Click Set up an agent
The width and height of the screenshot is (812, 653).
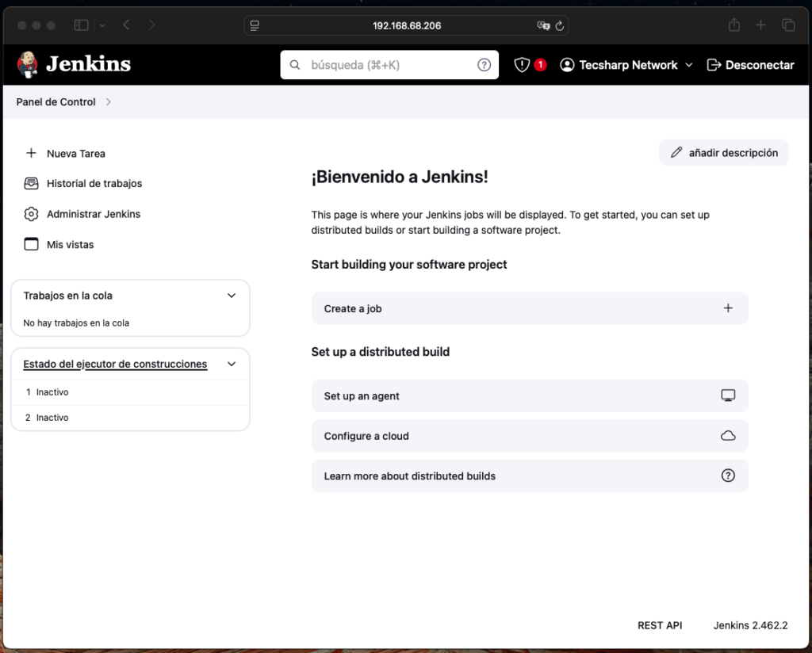click(x=529, y=395)
